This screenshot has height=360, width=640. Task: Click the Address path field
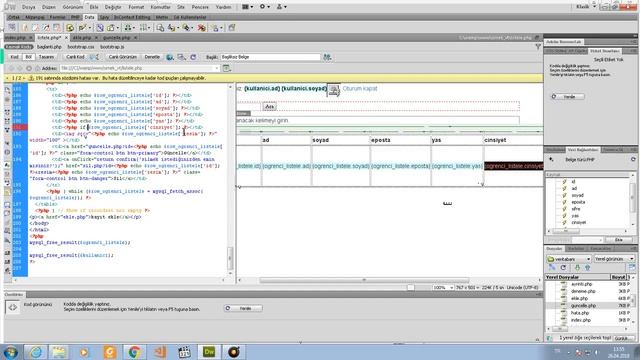coord(140,68)
